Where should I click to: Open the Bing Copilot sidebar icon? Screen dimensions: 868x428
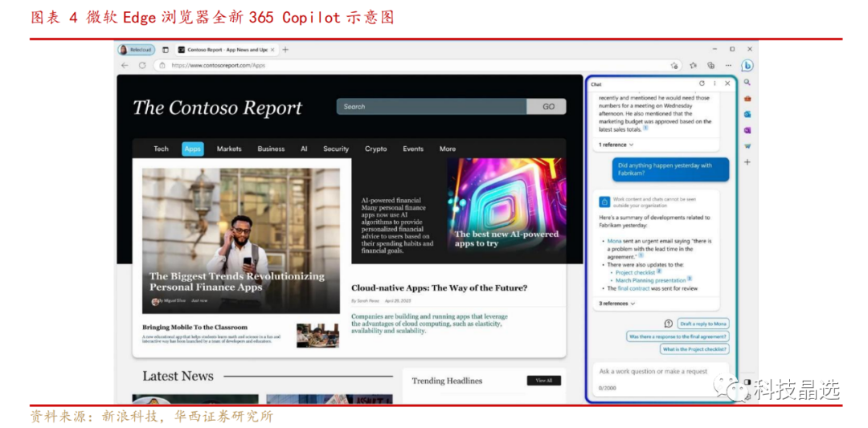(747, 66)
